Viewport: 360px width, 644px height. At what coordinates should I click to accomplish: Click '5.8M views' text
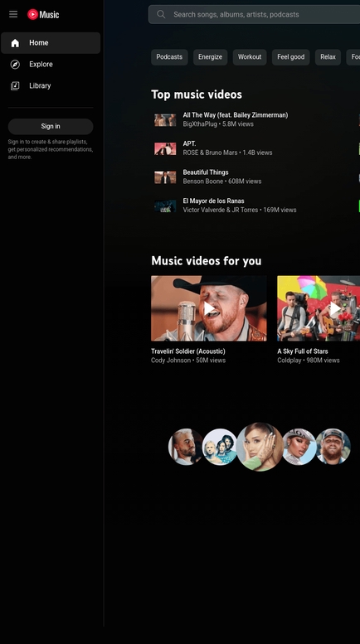coord(238,124)
